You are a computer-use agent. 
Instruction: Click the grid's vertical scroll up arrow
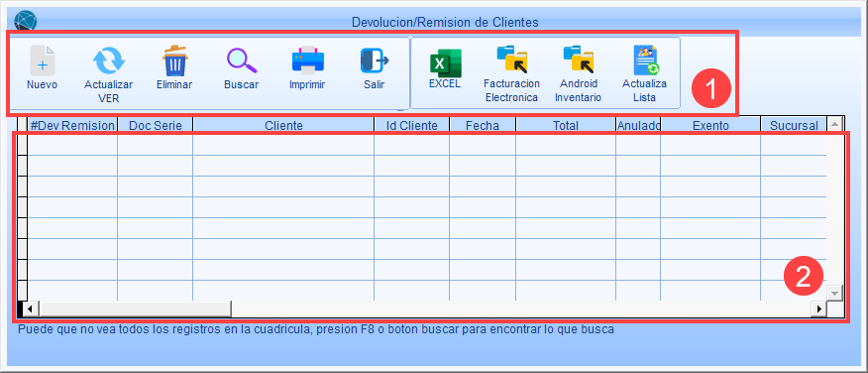834,124
